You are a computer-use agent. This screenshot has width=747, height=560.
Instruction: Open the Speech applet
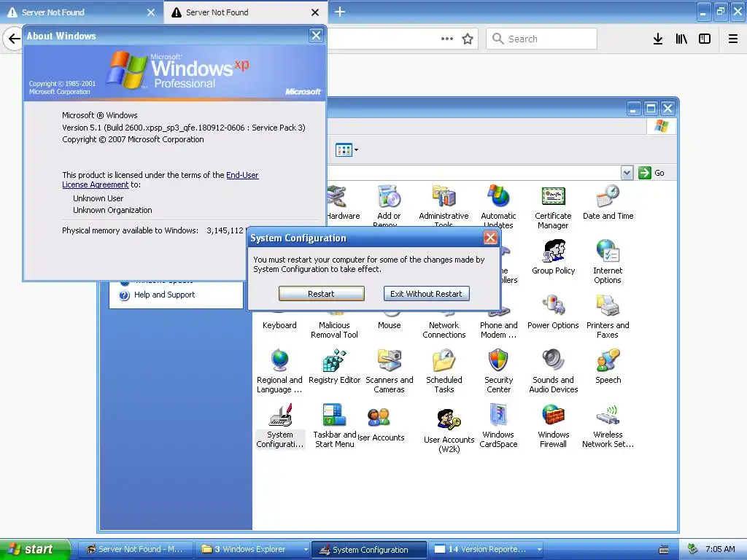tap(608, 367)
